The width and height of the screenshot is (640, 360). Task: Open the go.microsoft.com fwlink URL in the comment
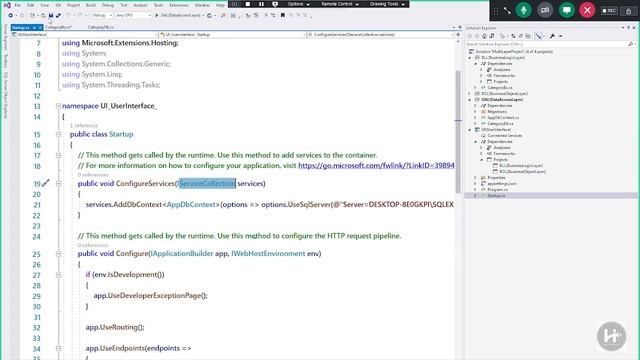click(x=376, y=165)
